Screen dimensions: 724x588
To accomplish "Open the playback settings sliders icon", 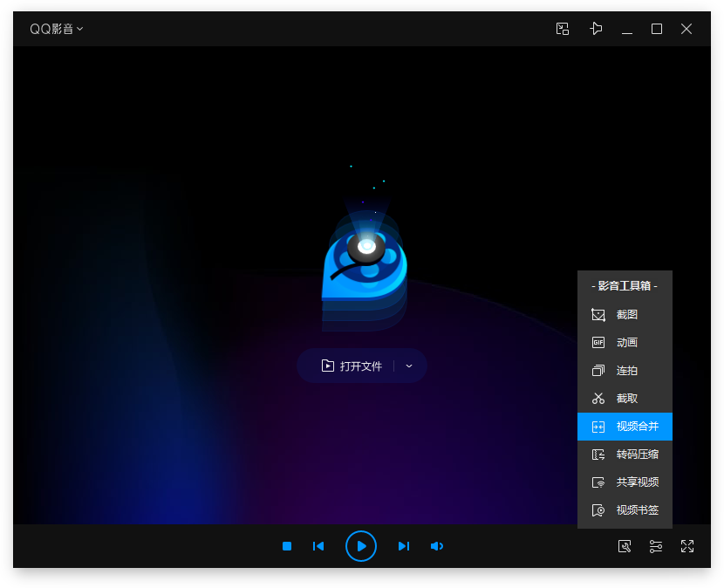I will (x=656, y=546).
